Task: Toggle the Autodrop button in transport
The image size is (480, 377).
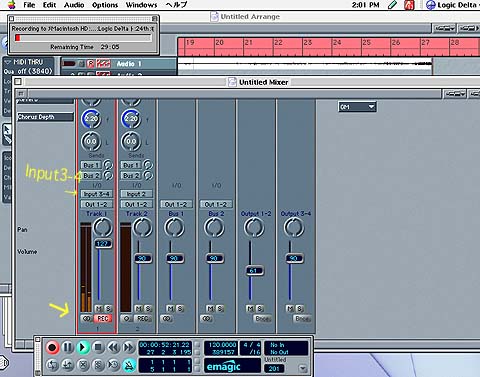Action: click(x=68, y=365)
